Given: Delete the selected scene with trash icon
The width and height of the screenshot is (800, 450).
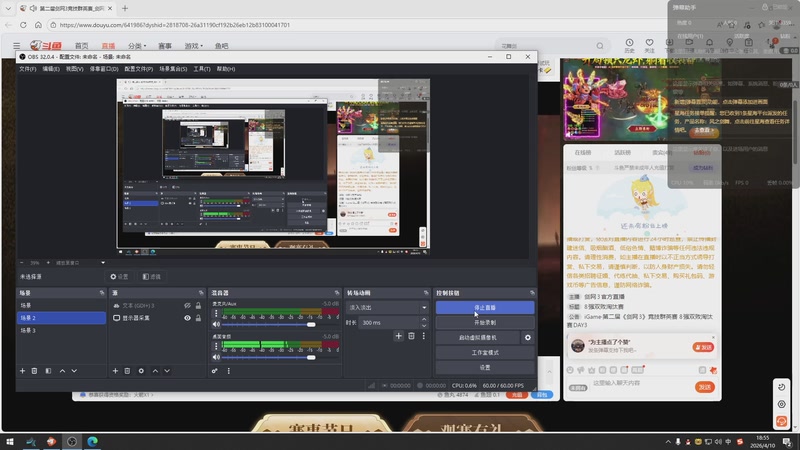Looking at the screenshot, I should click(x=35, y=371).
